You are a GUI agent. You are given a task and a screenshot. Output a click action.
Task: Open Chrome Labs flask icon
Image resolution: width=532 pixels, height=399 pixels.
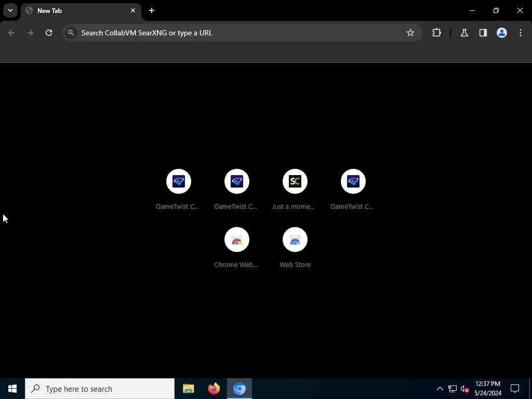464,33
